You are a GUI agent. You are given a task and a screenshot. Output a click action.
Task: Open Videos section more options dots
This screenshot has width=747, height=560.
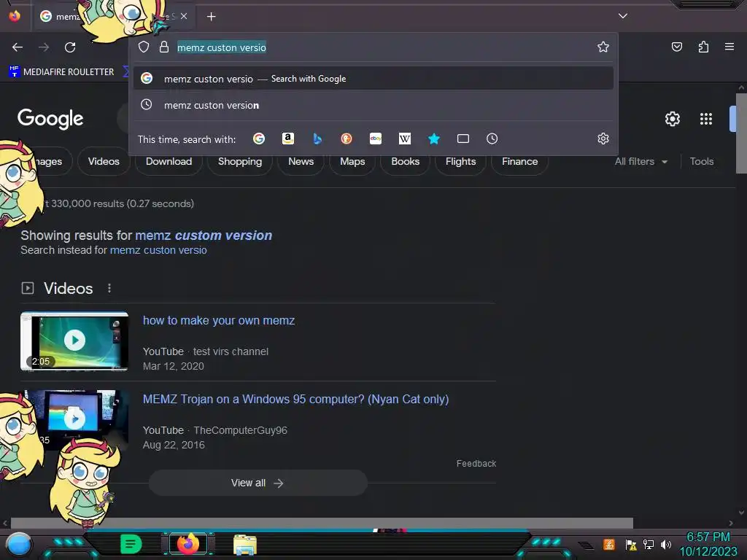coord(109,288)
